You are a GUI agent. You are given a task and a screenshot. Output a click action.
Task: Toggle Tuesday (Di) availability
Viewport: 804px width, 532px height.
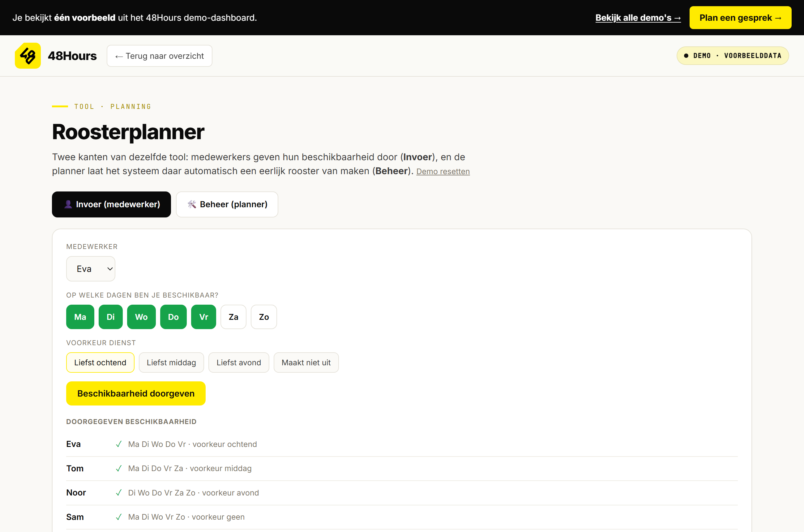[x=111, y=317]
